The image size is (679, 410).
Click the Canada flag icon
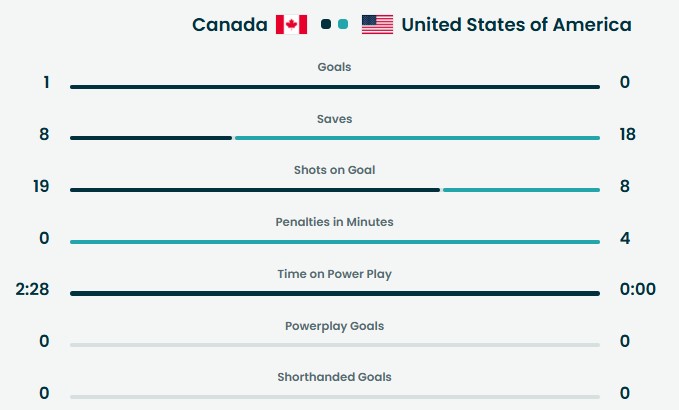coord(291,24)
